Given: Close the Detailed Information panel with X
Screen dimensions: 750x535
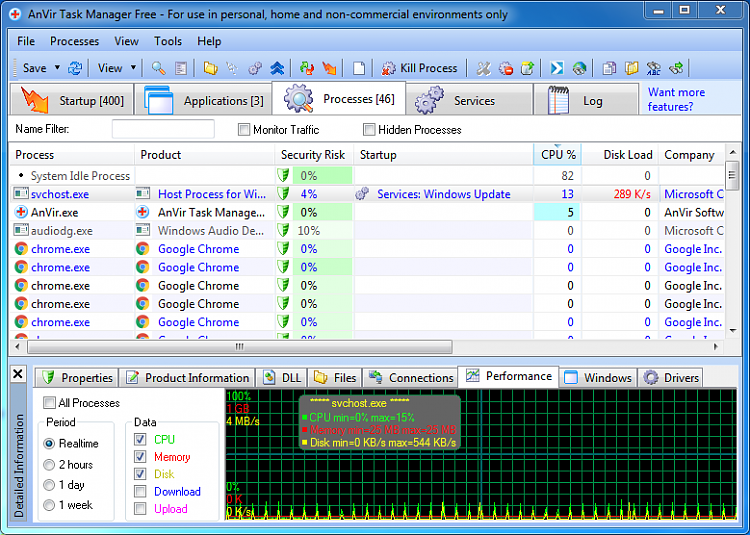Looking at the screenshot, I should (x=18, y=374).
